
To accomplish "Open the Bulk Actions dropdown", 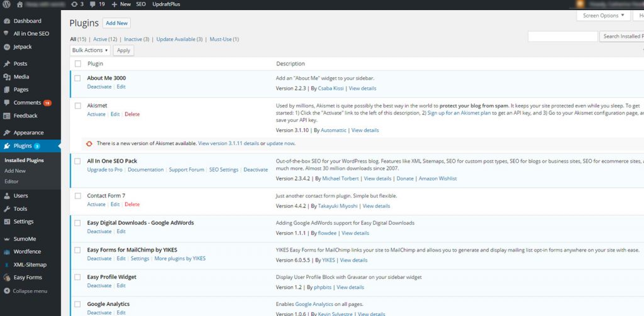I will [90, 50].
